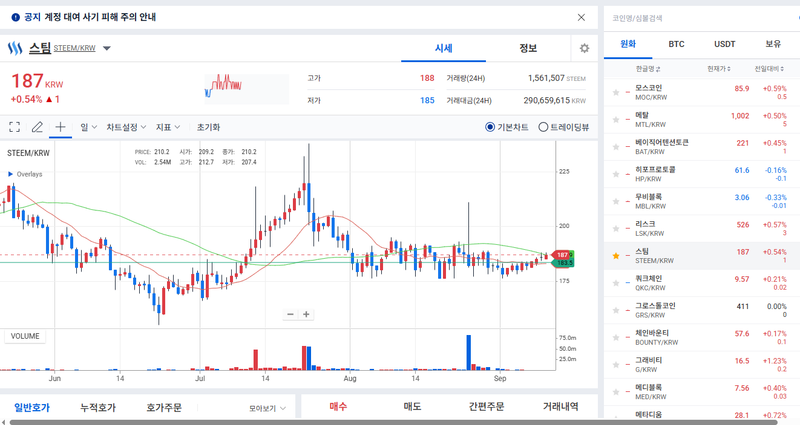Open the 매수 buy tab
This screenshot has width=800, height=425.
[x=338, y=406]
